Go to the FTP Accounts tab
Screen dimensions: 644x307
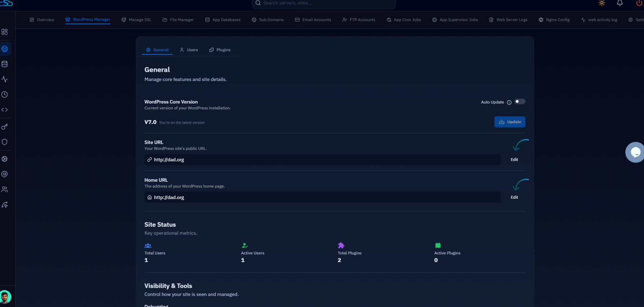359,20
